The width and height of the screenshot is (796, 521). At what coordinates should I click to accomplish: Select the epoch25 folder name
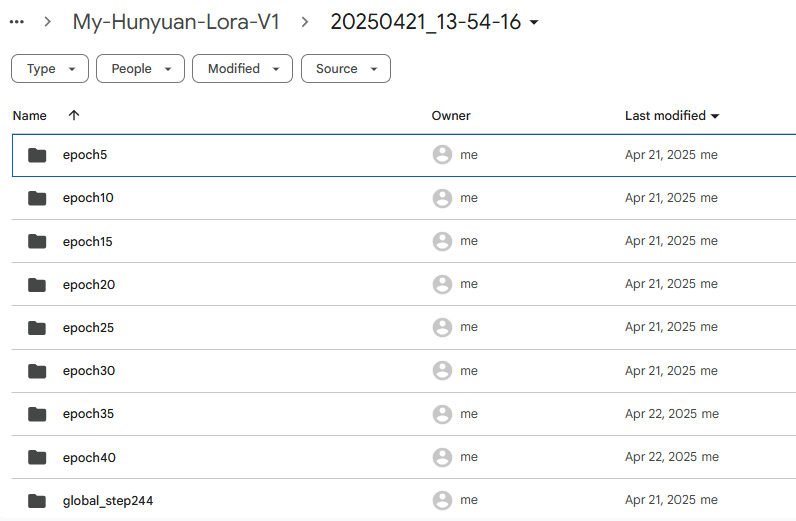click(88, 328)
